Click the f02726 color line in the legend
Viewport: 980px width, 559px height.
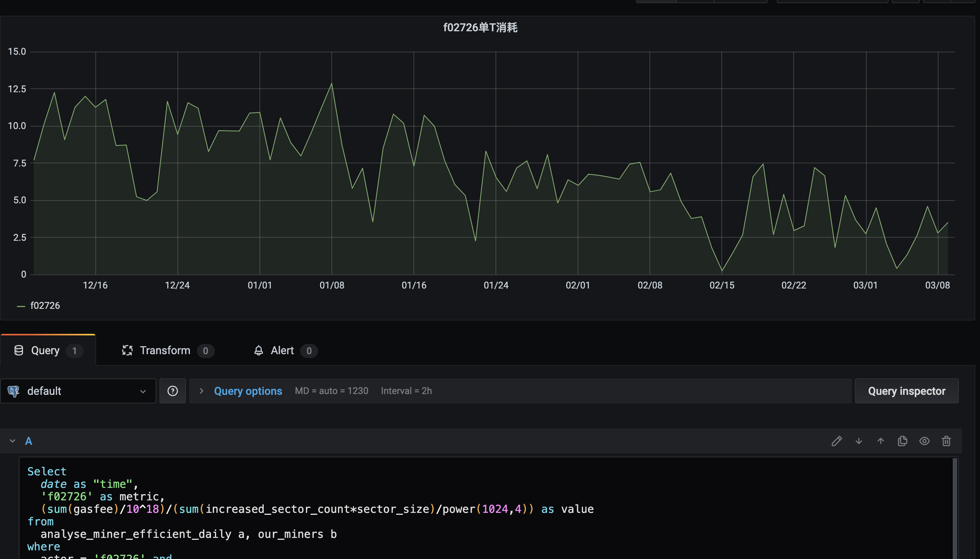(x=21, y=305)
